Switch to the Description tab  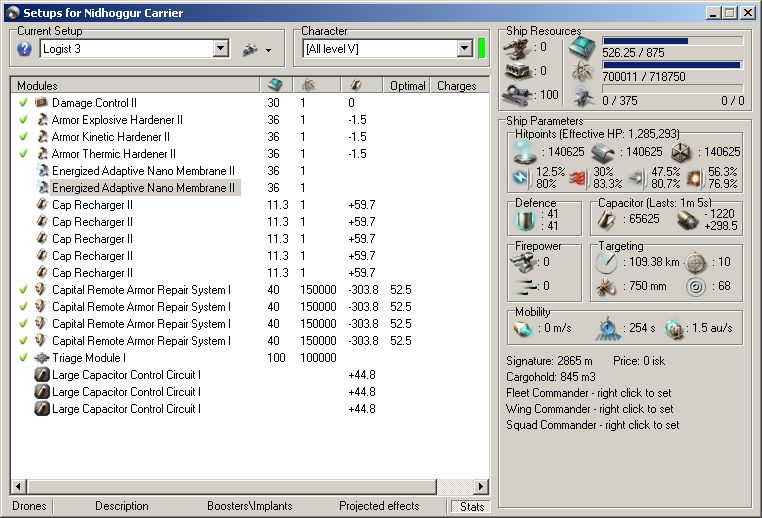[122, 506]
